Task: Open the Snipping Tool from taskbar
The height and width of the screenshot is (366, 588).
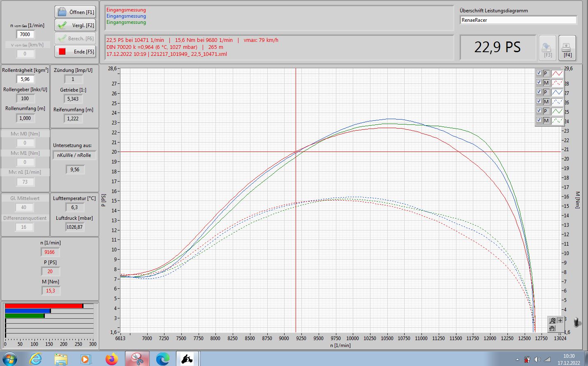Action: click(x=137, y=359)
